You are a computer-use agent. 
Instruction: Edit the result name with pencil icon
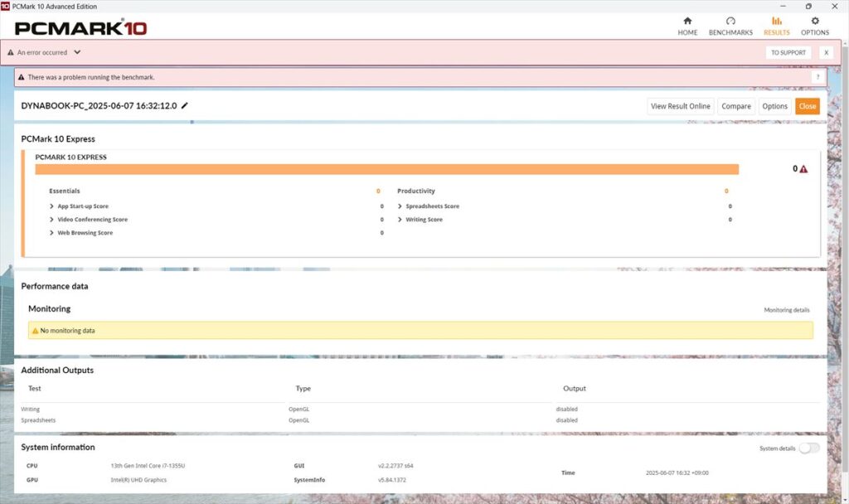[185, 105]
